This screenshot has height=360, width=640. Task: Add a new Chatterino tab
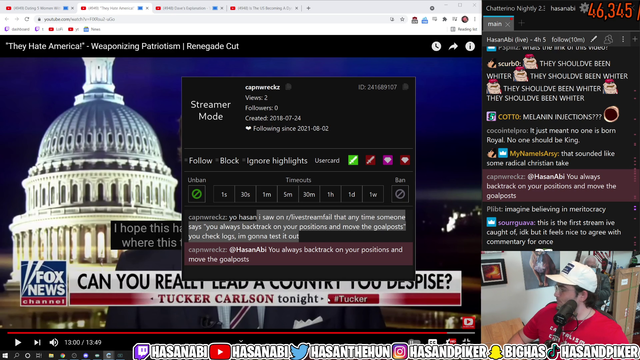click(x=521, y=24)
